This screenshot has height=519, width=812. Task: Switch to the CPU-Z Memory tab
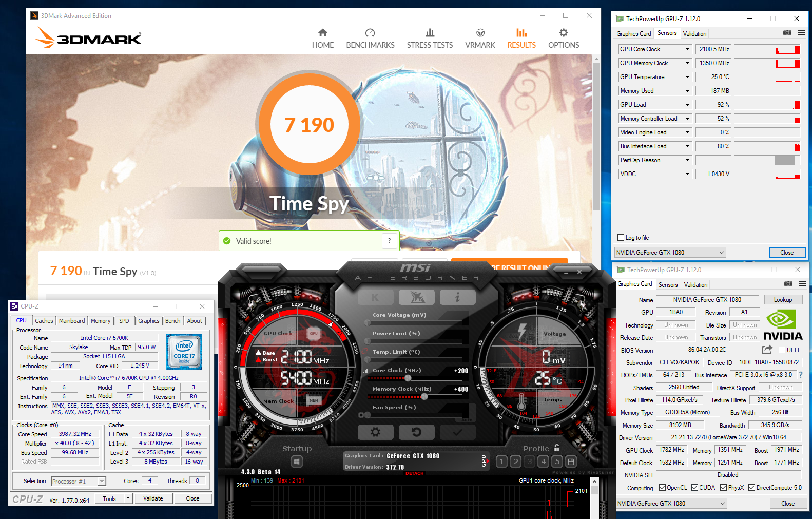(x=101, y=321)
